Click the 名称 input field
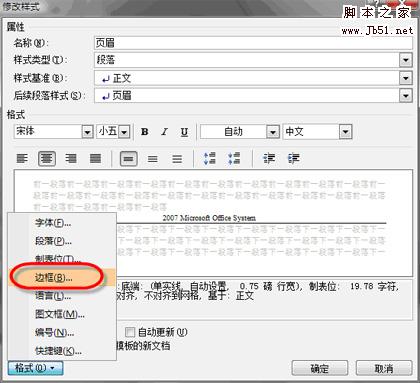Image resolution: width=420 pixels, height=383 pixels. (x=253, y=43)
